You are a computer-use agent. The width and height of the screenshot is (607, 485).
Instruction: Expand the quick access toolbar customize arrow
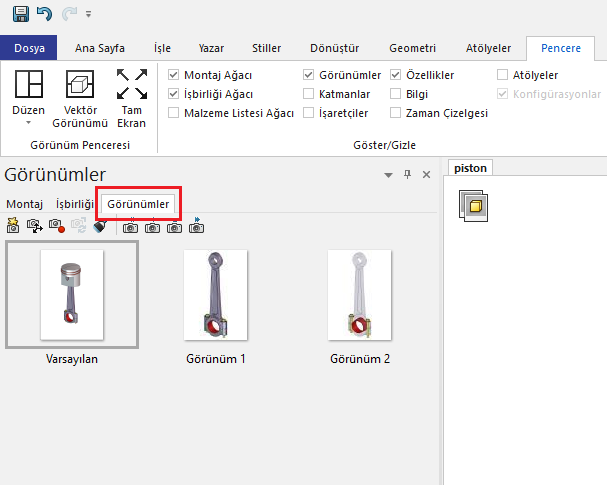[x=88, y=15]
